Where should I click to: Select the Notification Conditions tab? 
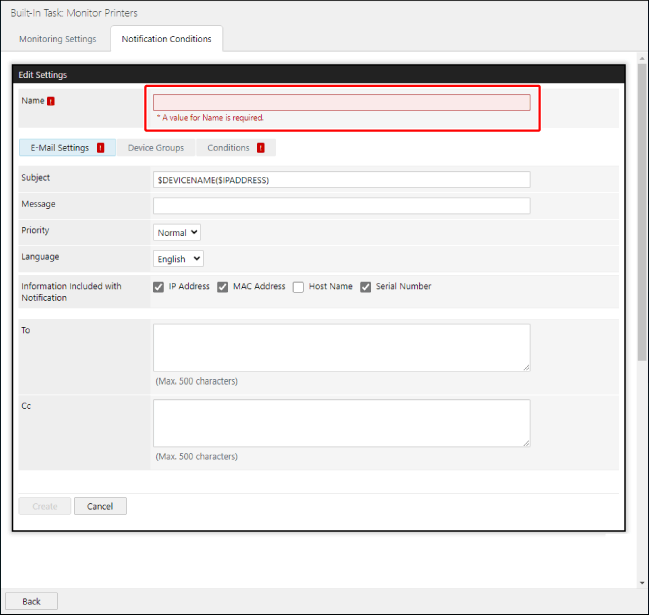click(166, 39)
